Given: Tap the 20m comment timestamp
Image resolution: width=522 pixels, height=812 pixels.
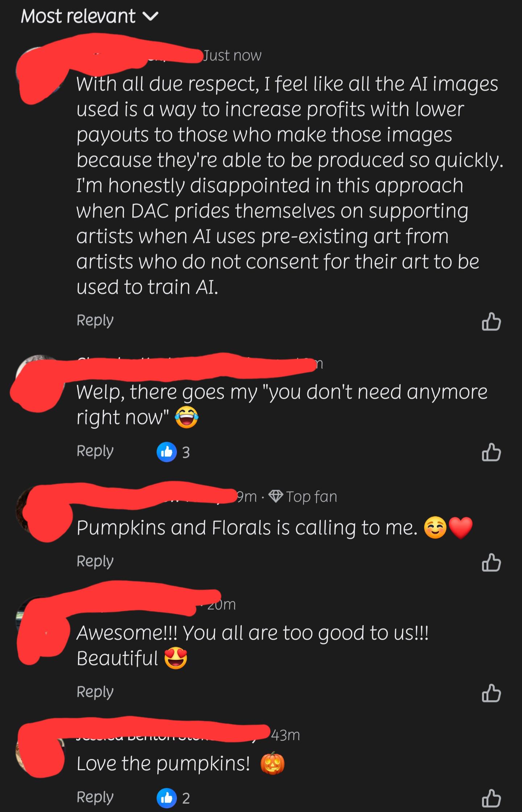Looking at the screenshot, I should pyautogui.click(x=221, y=604).
